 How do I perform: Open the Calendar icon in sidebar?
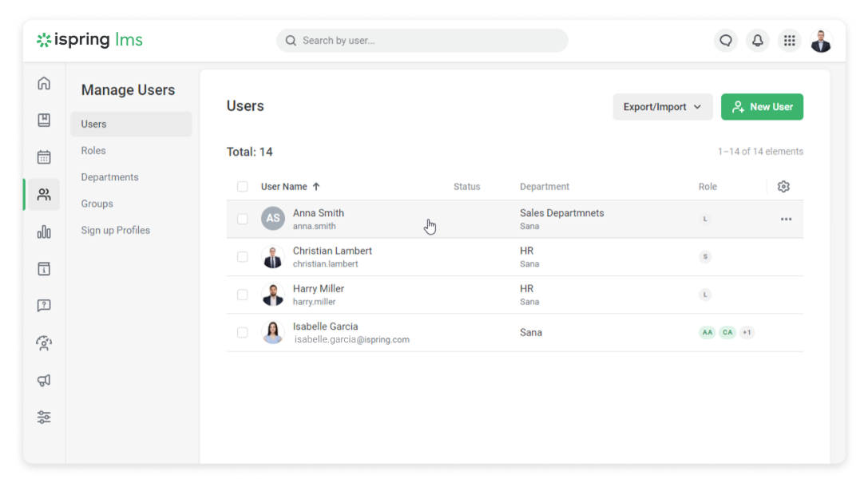click(44, 157)
